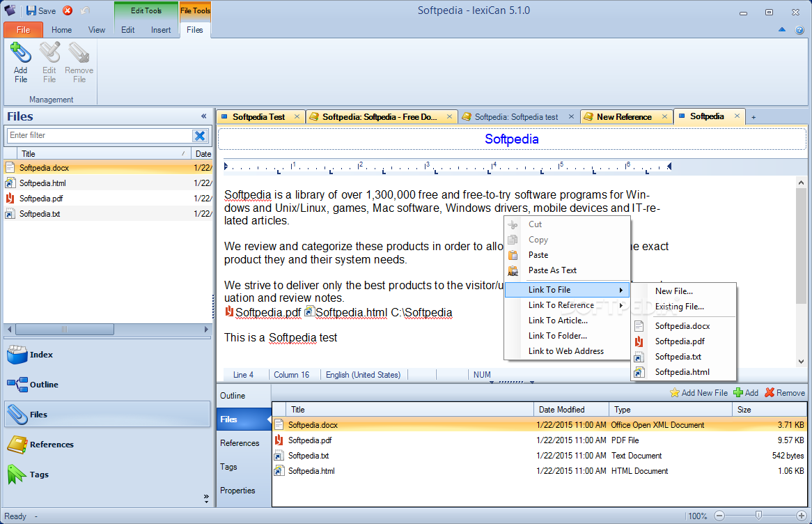812x524 pixels.
Task: Save using the floppy disk icon
Action: click(x=31, y=10)
